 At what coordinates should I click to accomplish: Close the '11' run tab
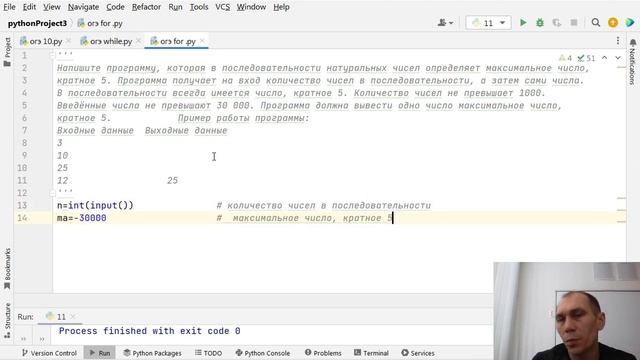(x=73, y=317)
